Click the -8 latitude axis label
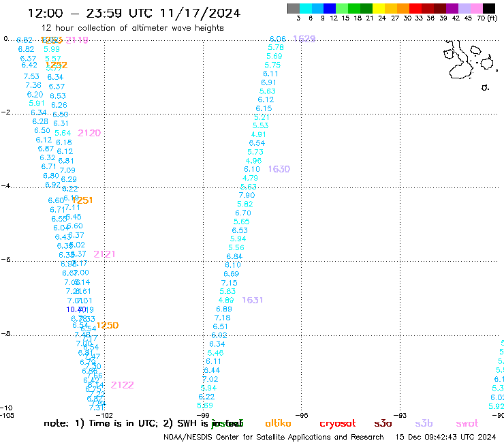The image size is (504, 443). [5, 334]
